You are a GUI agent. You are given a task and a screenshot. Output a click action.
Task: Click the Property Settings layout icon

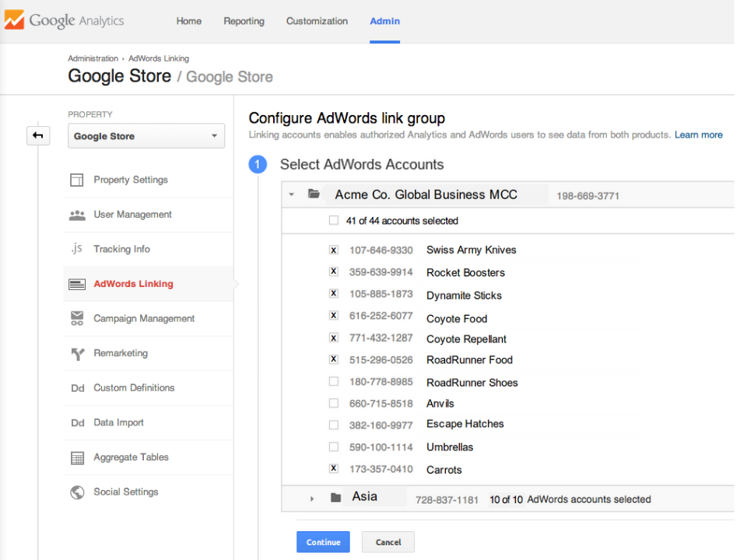(x=77, y=180)
